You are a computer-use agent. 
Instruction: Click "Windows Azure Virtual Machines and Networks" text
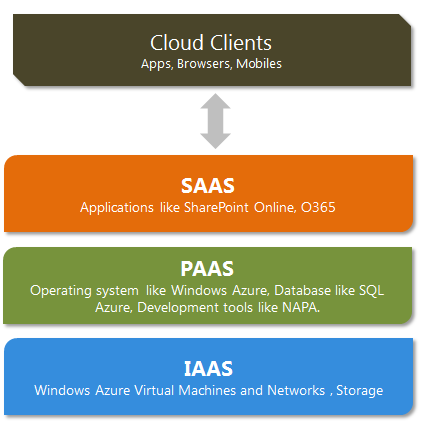(x=180, y=390)
